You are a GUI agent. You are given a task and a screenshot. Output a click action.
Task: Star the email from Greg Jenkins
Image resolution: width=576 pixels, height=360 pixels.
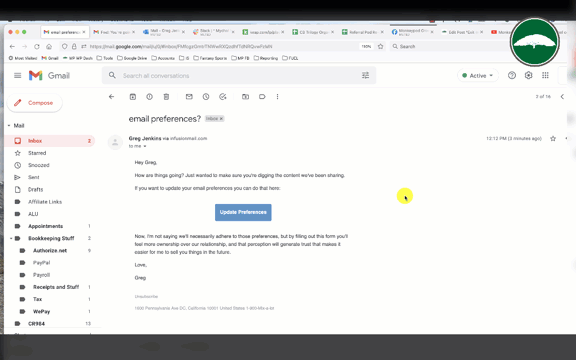tap(553, 138)
